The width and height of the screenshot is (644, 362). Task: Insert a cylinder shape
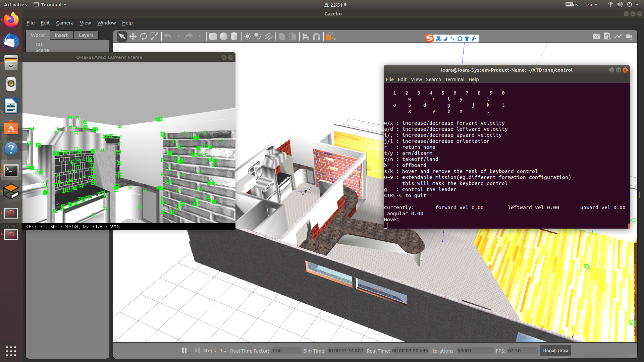(234, 37)
